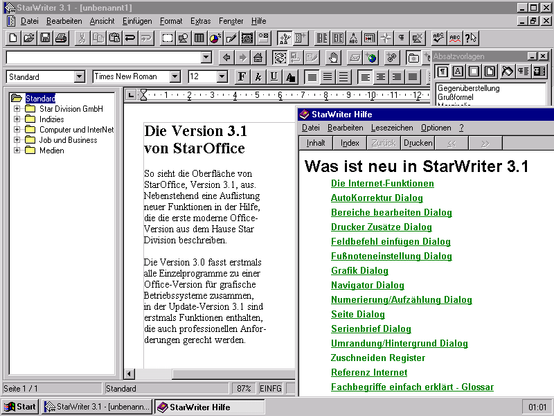Show page styles in the Absatzvorlagen panel
This screenshot has width=554, height=416.
[x=490, y=72]
